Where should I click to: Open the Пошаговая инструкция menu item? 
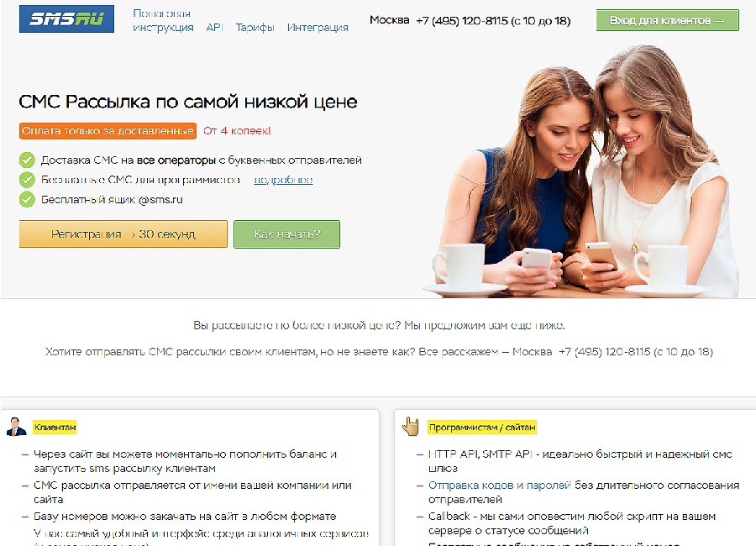pyautogui.click(x=161, y=20)
